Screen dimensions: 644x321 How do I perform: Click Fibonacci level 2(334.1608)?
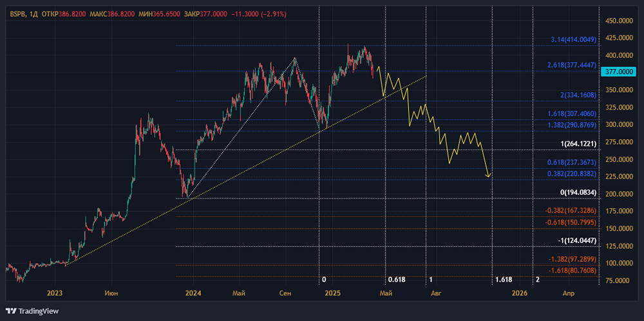tap(579, 95)
